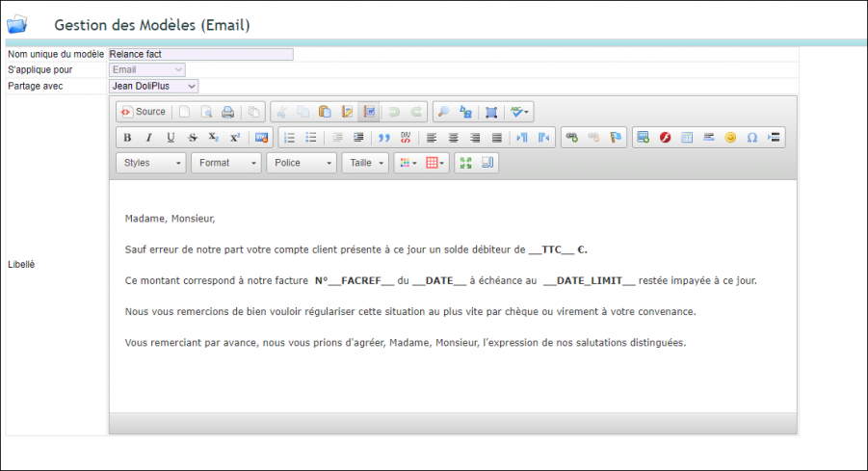This screenshot has height=471, width=868.
Task: Align text right
Action: 475,138
